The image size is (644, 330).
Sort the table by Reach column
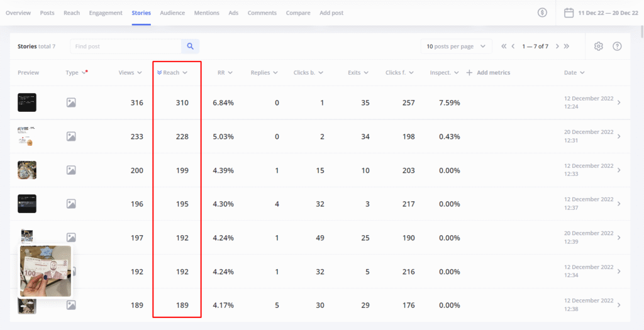coord(172,73)
